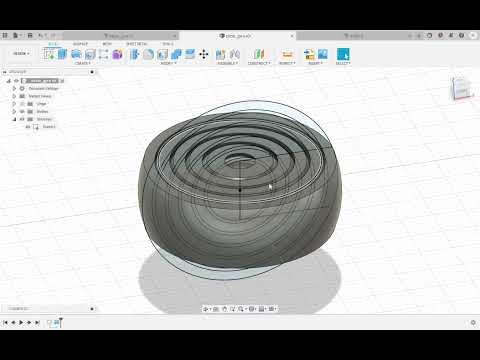Open the Data Panel grid icon
Screen dimensions: 480x360
click(5, 35)
